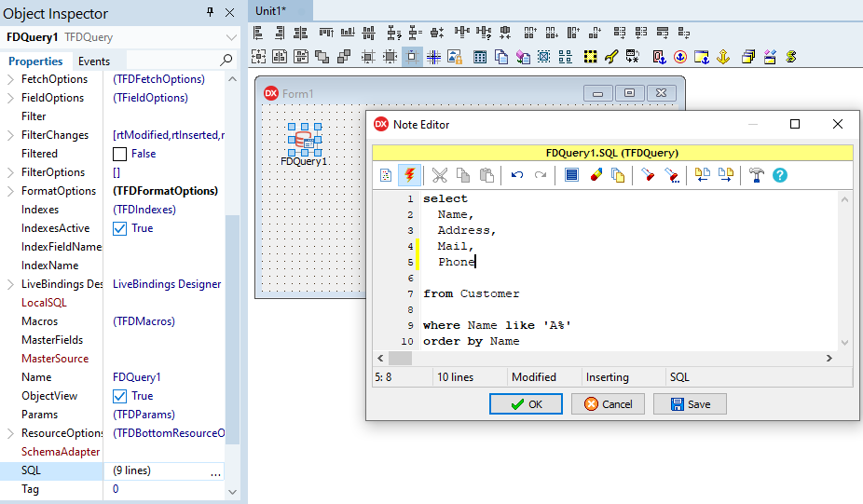Screen dimensions: 863x504
Task: Expand the FieldOptions property
Action: pos(10,98)
